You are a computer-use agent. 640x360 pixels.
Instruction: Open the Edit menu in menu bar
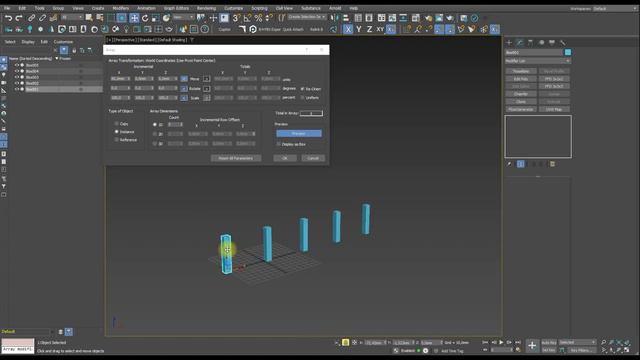(x=22, y=8)
